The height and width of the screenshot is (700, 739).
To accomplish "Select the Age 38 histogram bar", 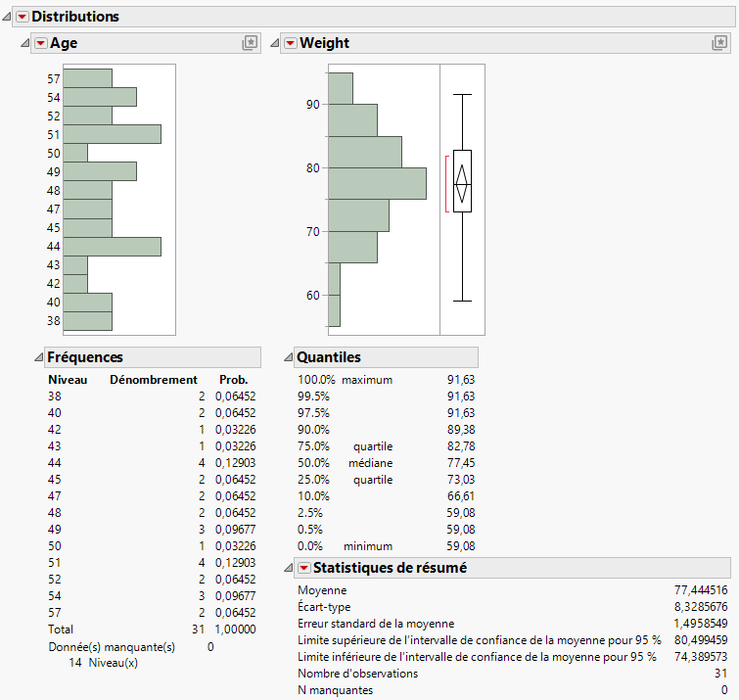I will [x=88, y=321].
